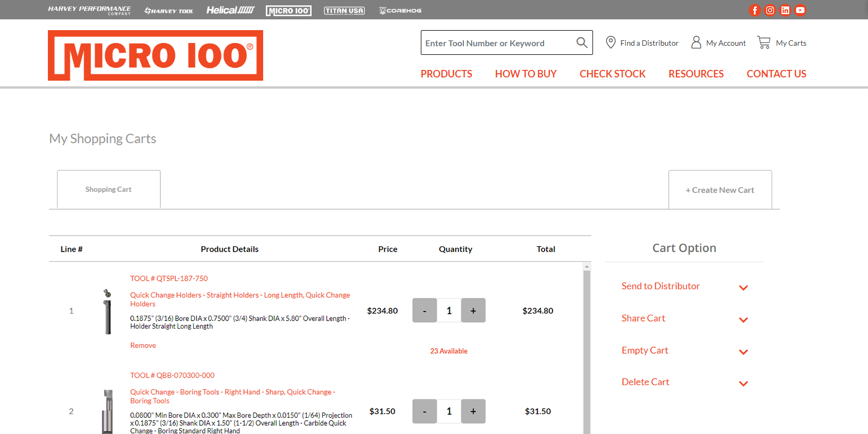Click the Harvey Tool brand logo
The width and height of the screenshot is (868, 434).
(x=168, y=11)
